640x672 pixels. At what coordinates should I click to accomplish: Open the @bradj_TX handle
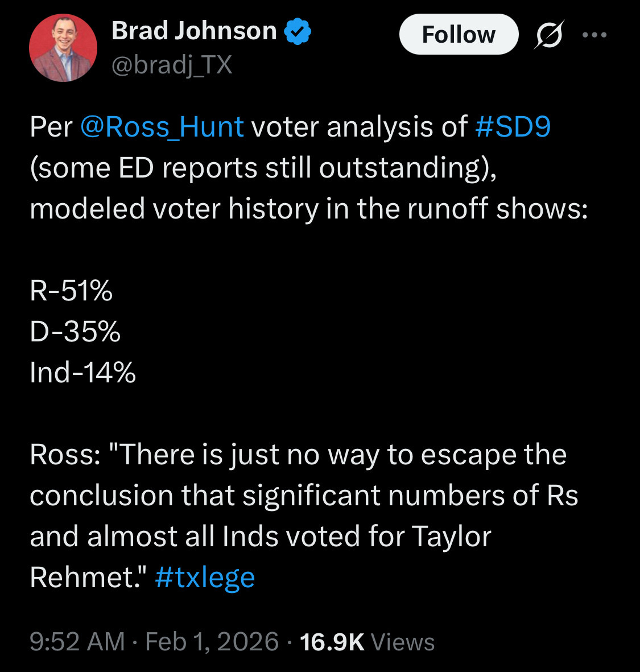172,65
